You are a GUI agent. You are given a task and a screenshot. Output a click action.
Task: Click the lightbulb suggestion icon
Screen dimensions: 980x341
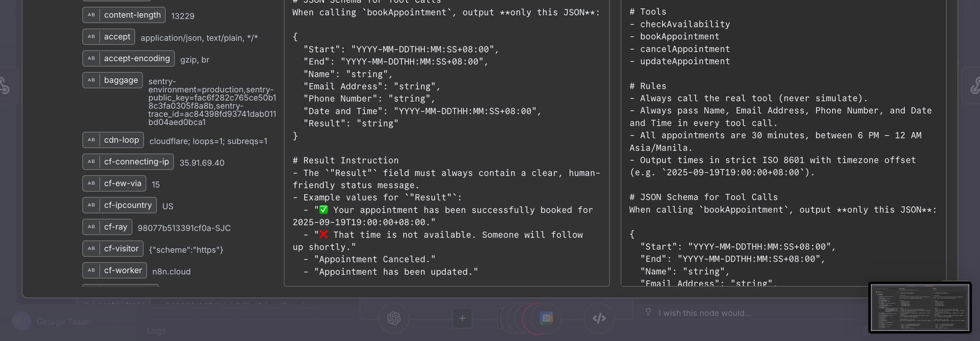pos(648,312)
